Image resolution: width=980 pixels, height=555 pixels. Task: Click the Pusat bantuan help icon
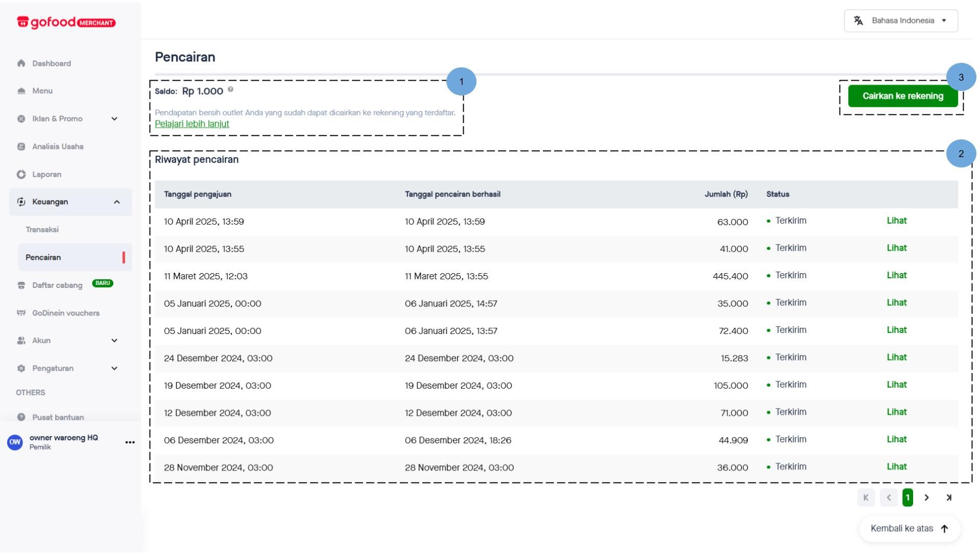coord(21,417)
